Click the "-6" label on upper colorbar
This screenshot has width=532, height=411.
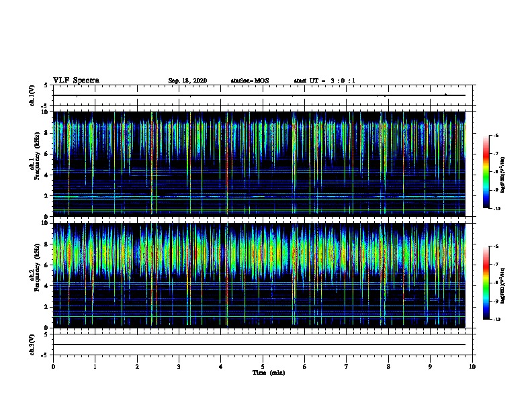tap(496, 136)
